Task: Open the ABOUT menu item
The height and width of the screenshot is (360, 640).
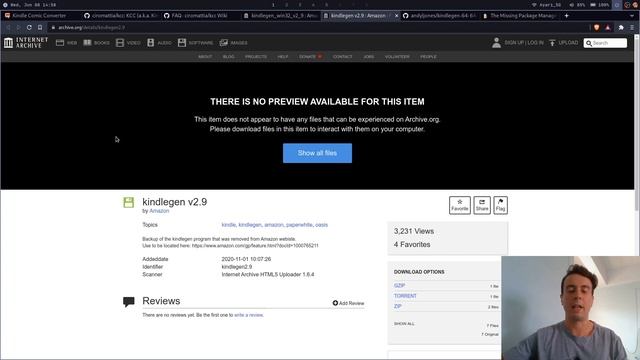Action: 205,57
